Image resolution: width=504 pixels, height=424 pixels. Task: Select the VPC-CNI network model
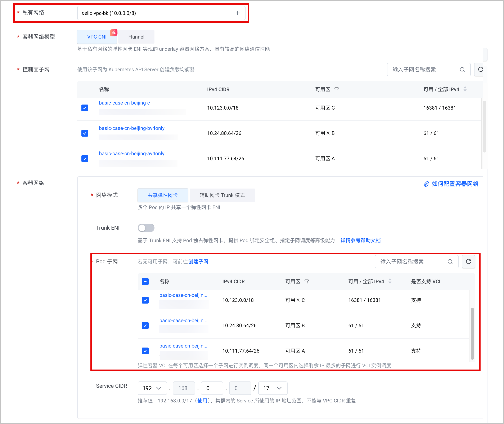pyautogui.click(x=97, y=37)
